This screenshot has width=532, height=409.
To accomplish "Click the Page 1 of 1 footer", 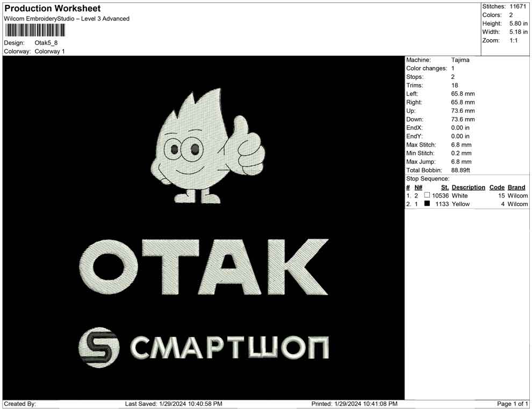I will tap(513, 404).
